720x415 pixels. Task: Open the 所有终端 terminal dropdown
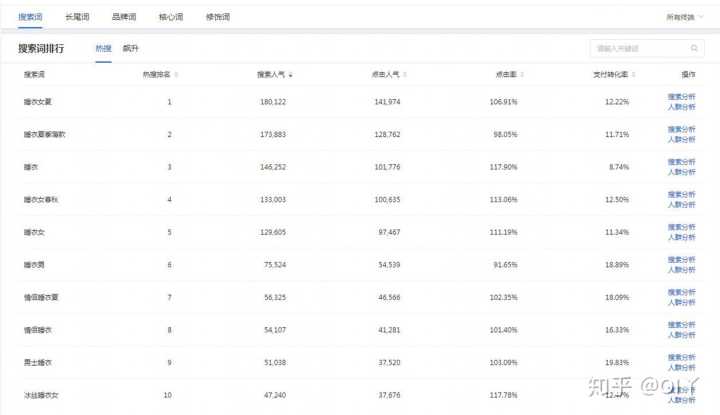(685, 17)
